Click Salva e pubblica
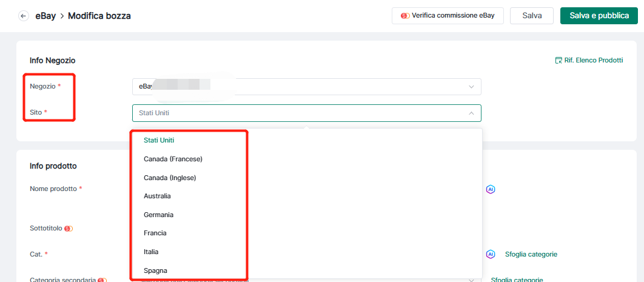This screenshot has width=644, height=282. (599, 16)
